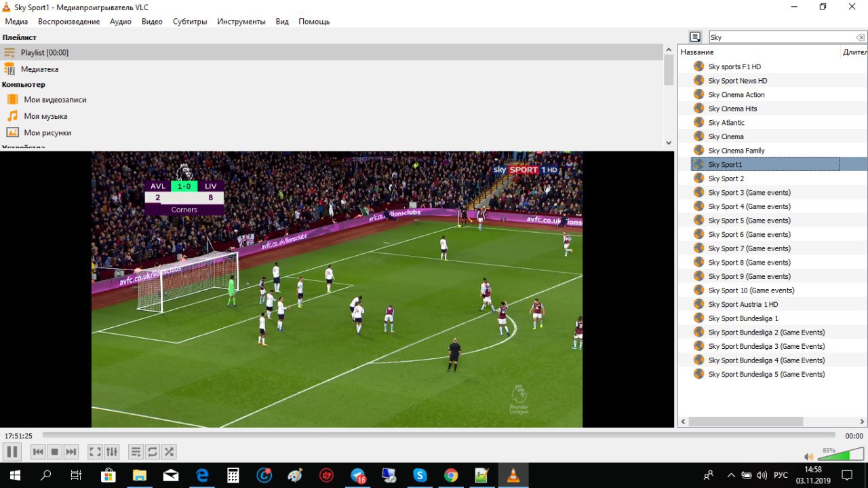Select Sky Cinema Family channel
The width and height of the screenshot is (868, 488).
736,151
